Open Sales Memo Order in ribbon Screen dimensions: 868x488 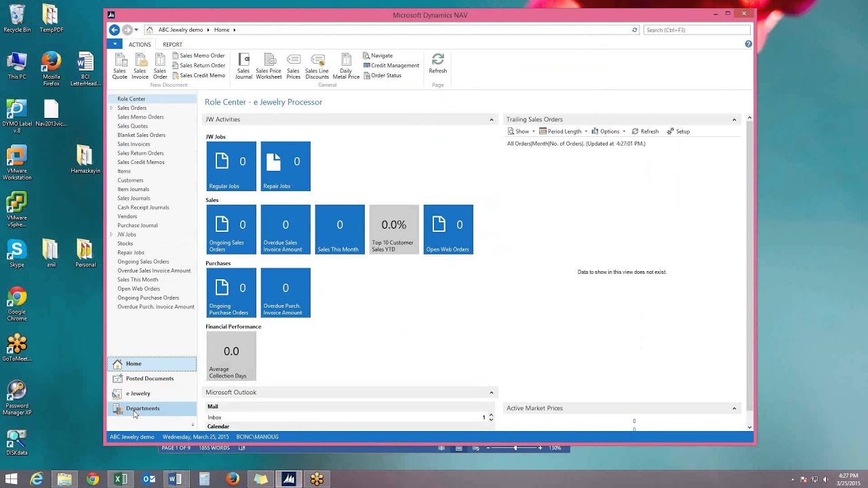(x=198, y=56)
